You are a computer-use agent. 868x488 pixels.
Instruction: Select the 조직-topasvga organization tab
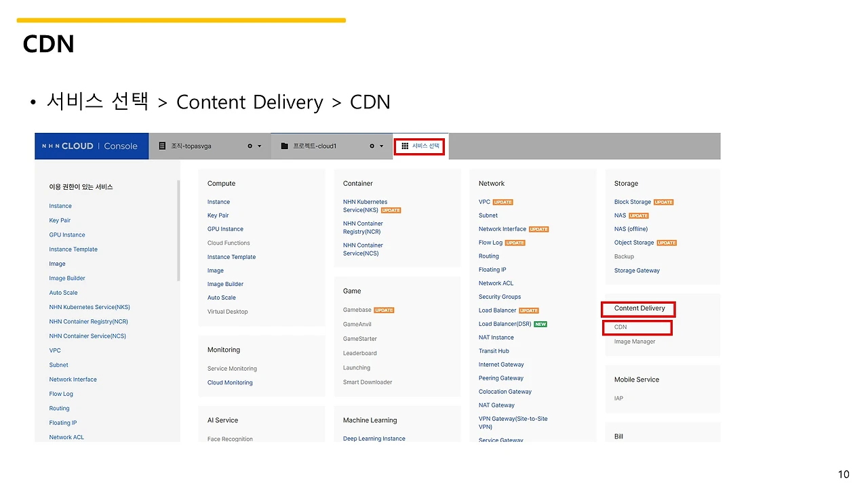[x=210, y=146]
